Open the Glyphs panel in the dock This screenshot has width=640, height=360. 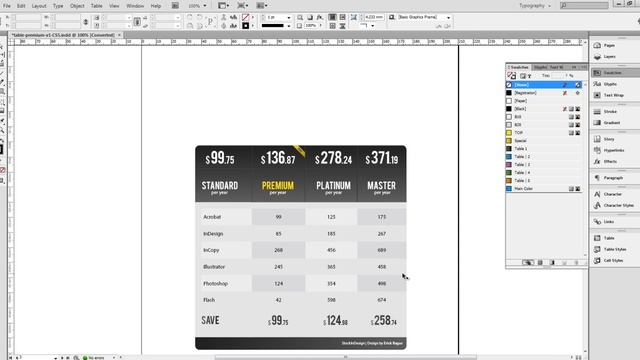(x=605, y=84)
